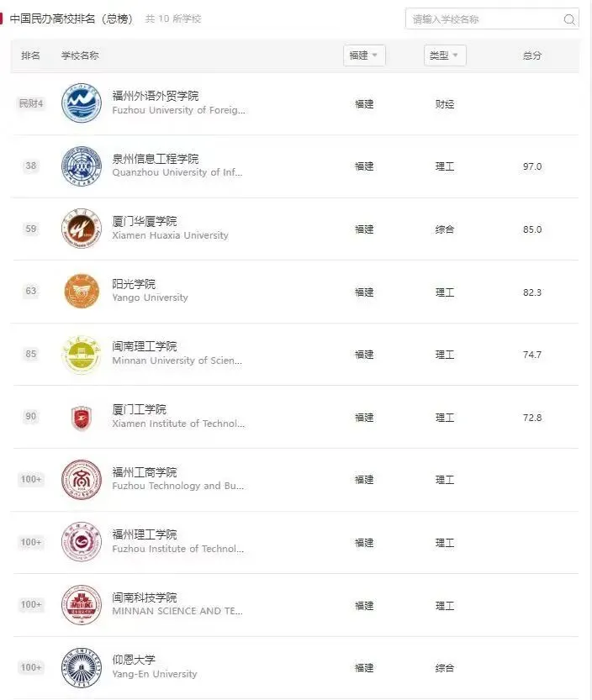Open 仰恩大学 school name link

pyautogui.click(x=134, y=660)
